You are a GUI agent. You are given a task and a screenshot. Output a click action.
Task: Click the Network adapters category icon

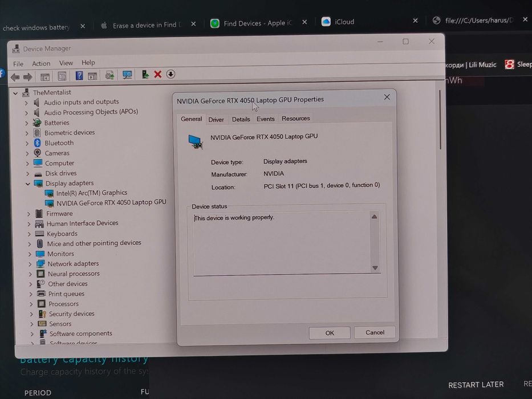click(x=40, y=263)
